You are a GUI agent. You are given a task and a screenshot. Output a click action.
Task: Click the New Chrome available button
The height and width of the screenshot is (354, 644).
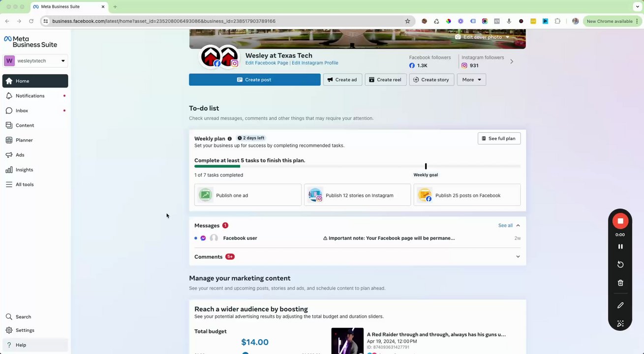613,21
